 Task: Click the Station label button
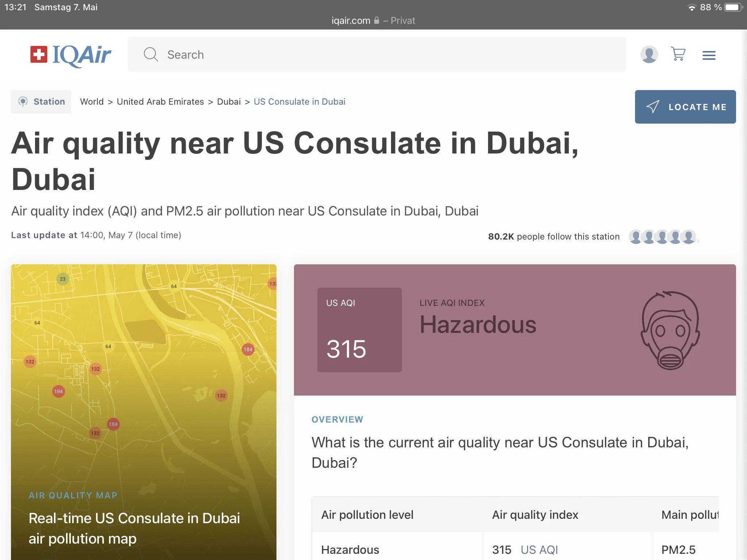coord(41,102)
